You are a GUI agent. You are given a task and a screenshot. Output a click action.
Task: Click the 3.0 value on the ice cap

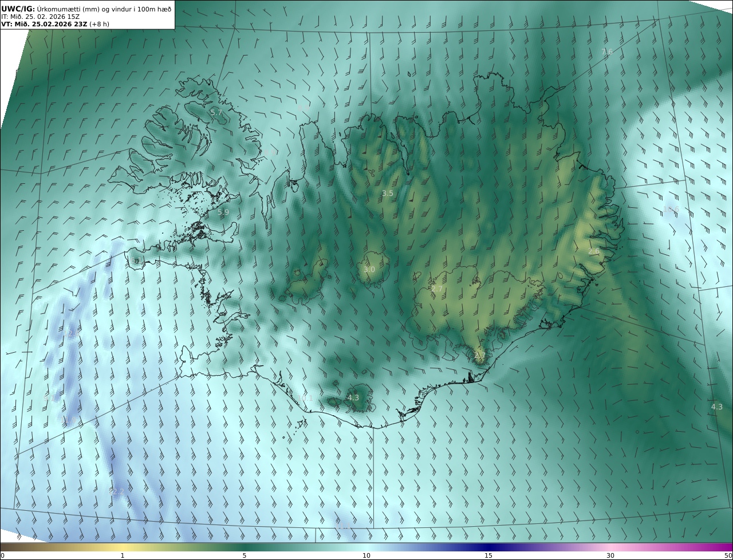[369, 269]
